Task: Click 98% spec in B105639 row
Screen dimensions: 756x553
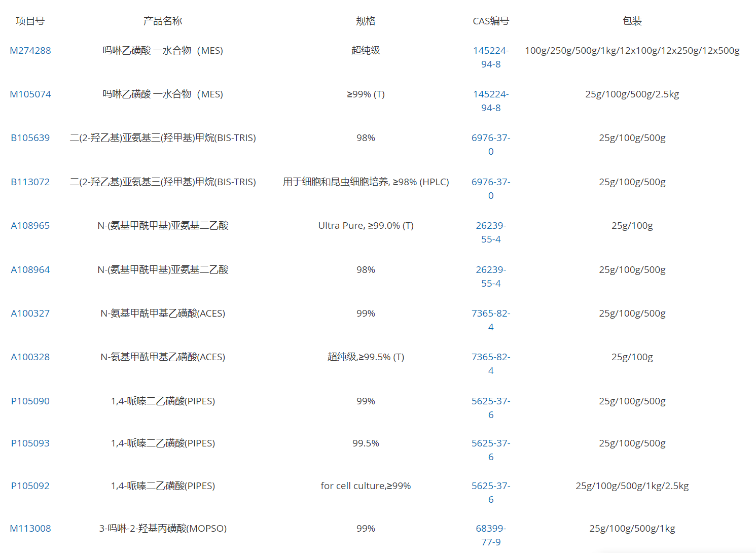Action: point(366,138)
